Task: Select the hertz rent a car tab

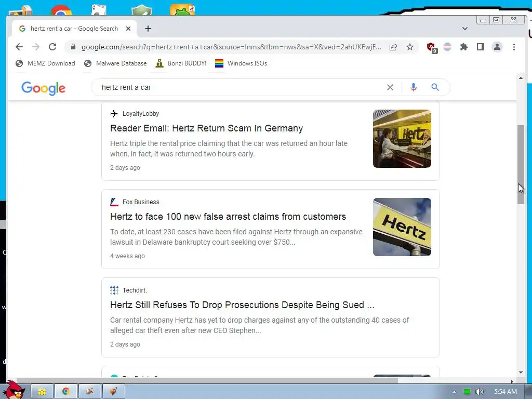Action: click(x=74, y=29)
